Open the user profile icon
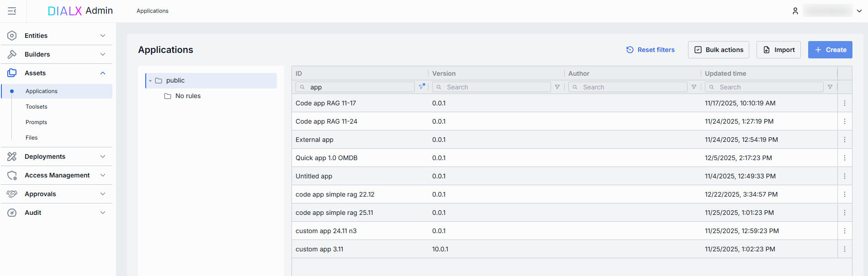 795,11
